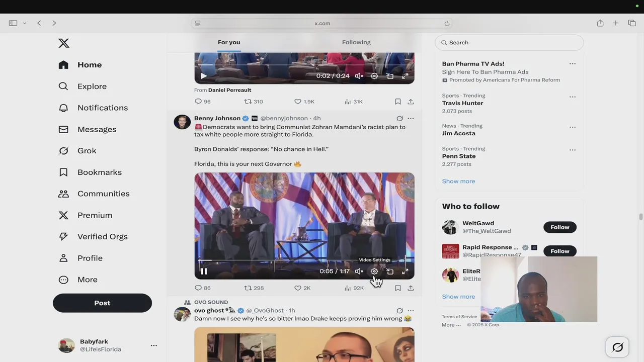Open Benny Johnson's profile name
644x362 pixels.
pos(217,118)
